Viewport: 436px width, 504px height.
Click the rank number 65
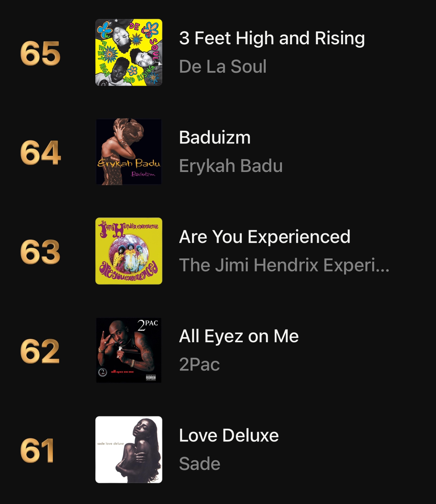40,53
